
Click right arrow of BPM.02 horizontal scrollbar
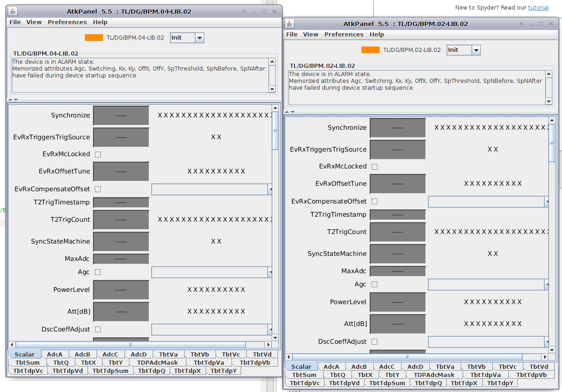point(545,357)
